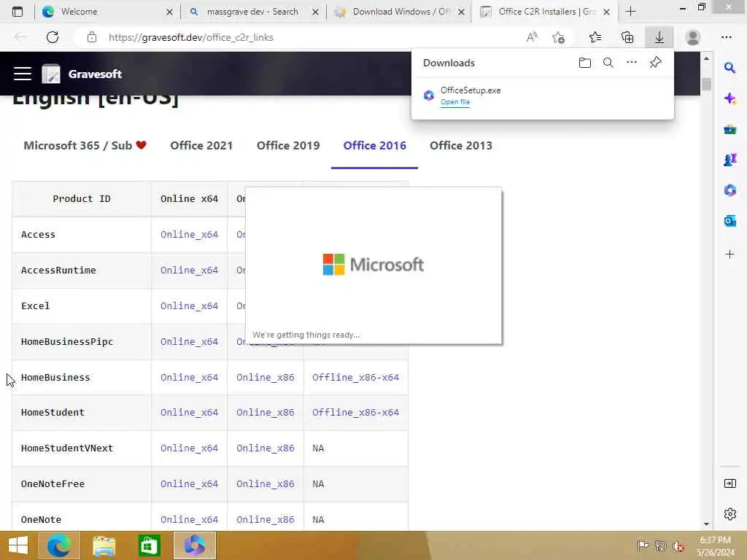This screenshot has width=747, height=560.
Task: Click OfficeSetup.exe download entry name
Action: coord(471,90)
